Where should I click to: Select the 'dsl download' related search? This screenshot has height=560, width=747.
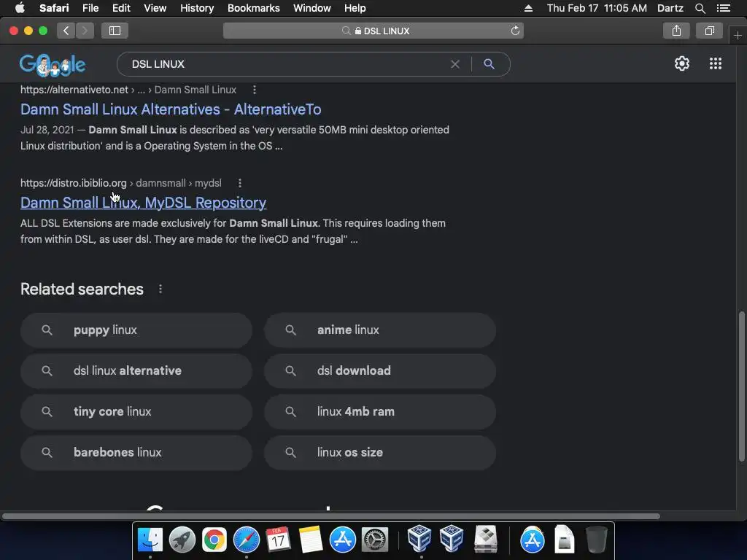point(380,371)
